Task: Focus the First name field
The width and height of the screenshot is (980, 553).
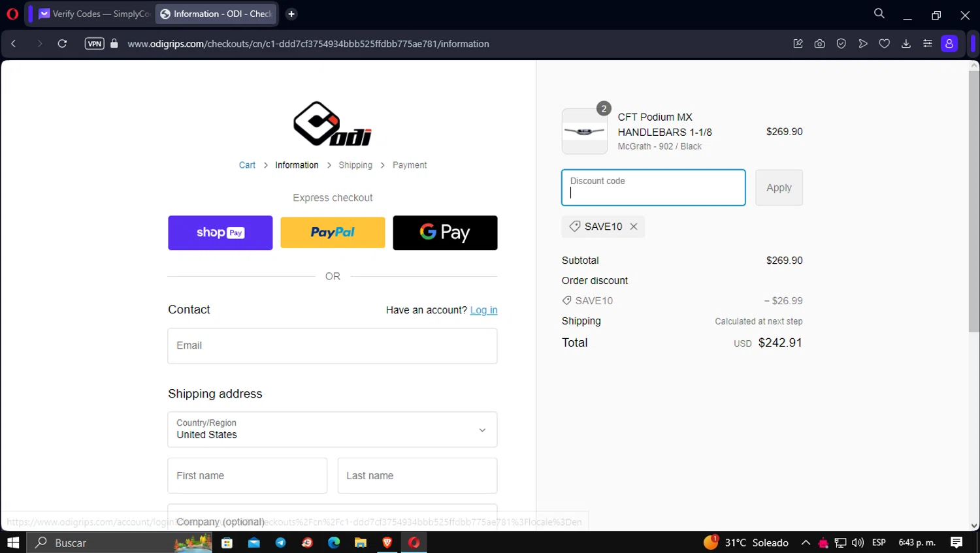Action: pos(248,476)
